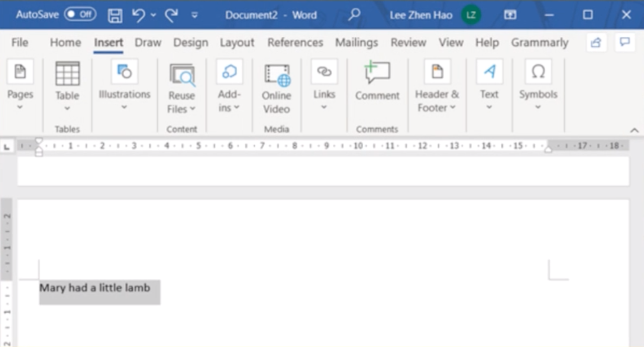Expand the Table dropdown chevron
Screen dimensions: 644x347
pos(67,108)
